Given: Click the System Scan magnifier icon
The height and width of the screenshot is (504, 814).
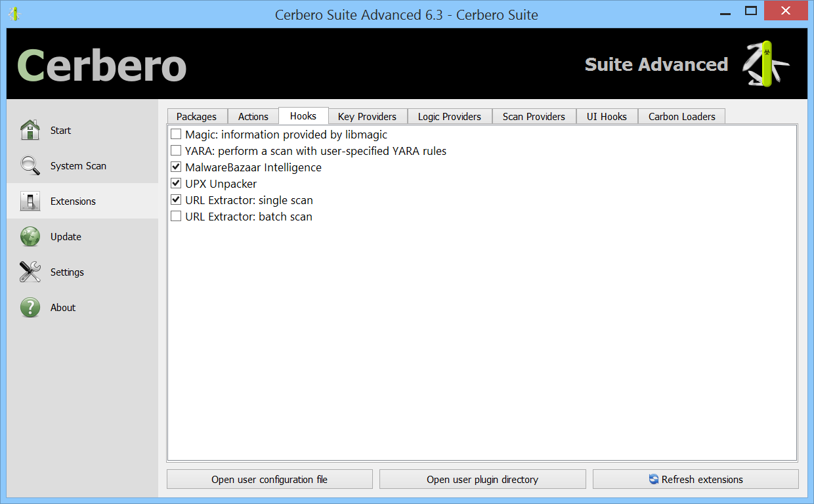Looking at the screenshot, I should (x=30, y=165).
